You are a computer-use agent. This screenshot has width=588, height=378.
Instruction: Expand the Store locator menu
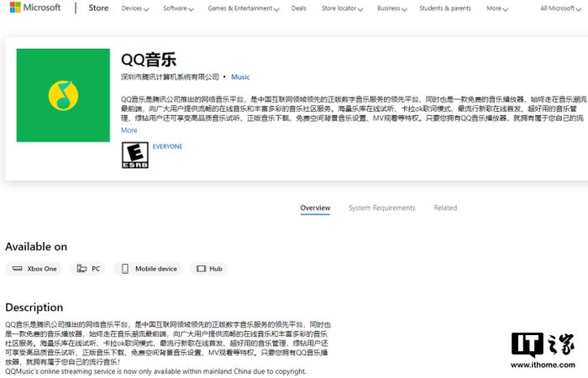point(343,8)
